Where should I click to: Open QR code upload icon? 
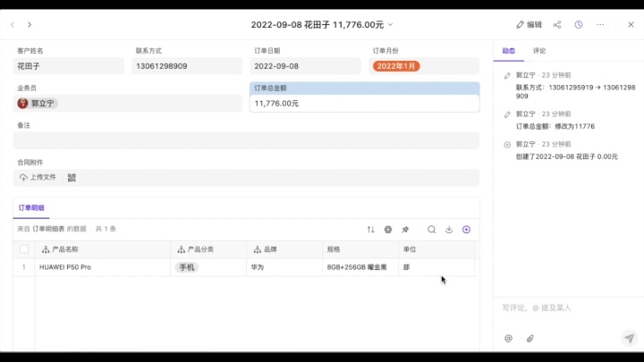[x=72, y=177]
